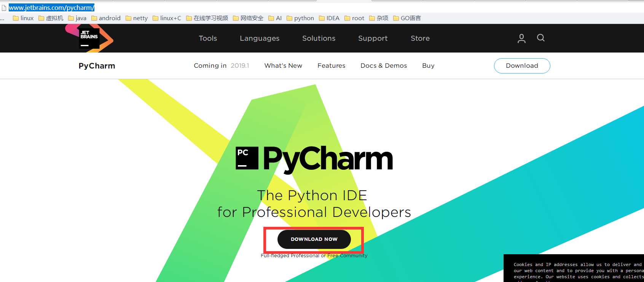Viewport: 644px width, 282px height.
Task: Open the Tools menu
Action: (208, 38)
